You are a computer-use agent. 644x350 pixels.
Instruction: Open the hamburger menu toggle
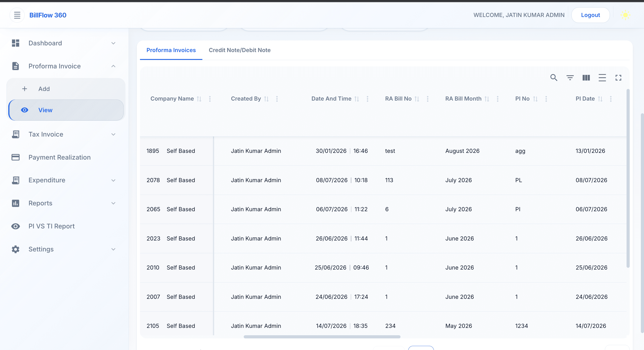[17, 15]
